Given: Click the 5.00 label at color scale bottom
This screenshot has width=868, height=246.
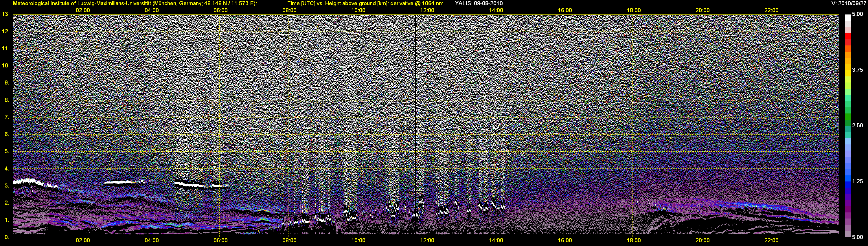Looking at the screenshot, I should tap(858, 237).
